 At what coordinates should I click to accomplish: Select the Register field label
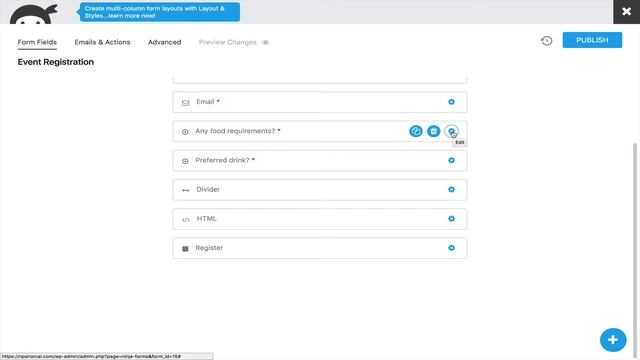pos(209,248)
